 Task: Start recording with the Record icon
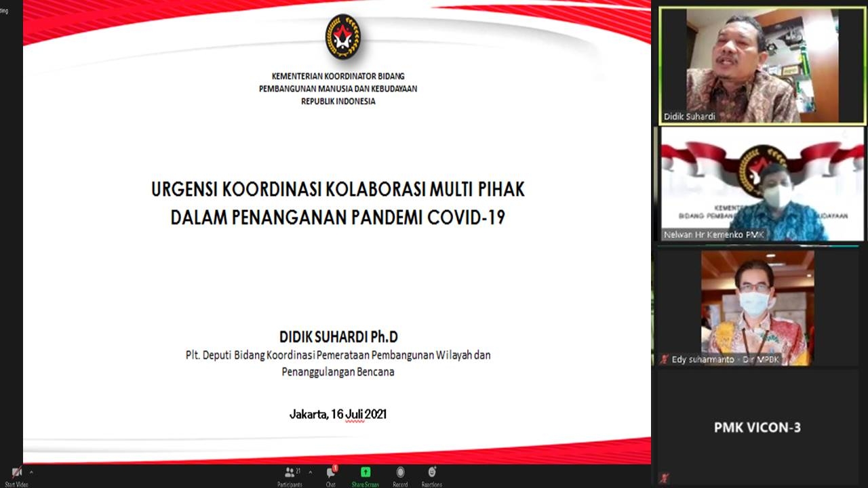(x=400, y=472)
